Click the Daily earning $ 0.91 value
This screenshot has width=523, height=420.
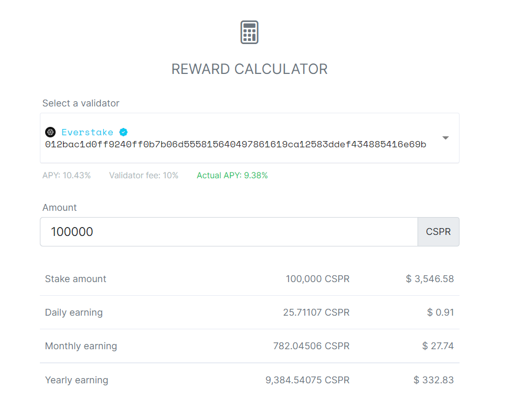[x=440, y=313]
